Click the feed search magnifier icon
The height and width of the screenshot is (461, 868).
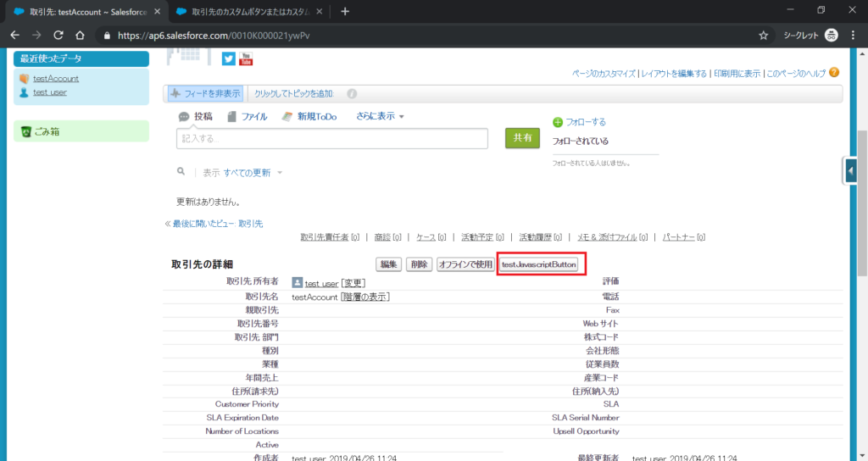(181, 171)
